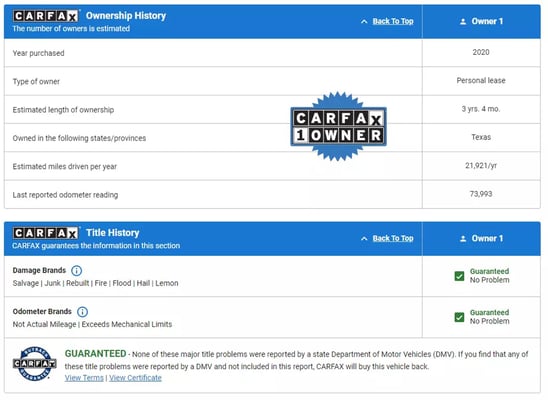Open the View Terms link
The height and width of the screenshot is (400, 548).
click(x=84, y=378)
